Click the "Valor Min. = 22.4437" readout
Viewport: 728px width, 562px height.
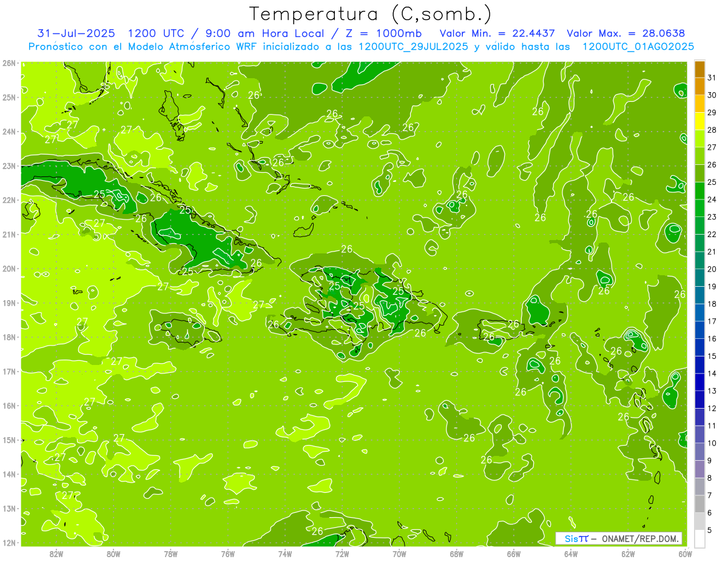497,33
